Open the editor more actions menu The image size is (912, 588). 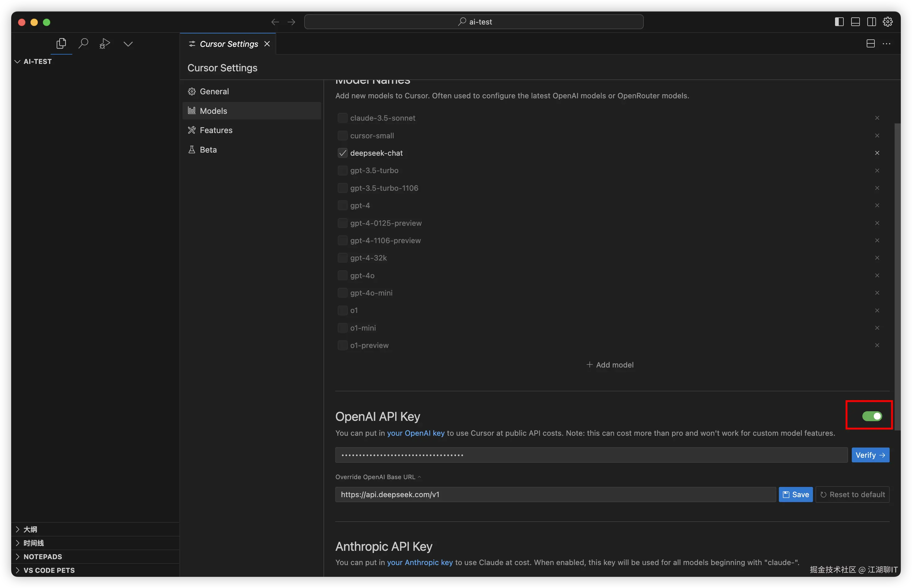[x=887, y=43]
